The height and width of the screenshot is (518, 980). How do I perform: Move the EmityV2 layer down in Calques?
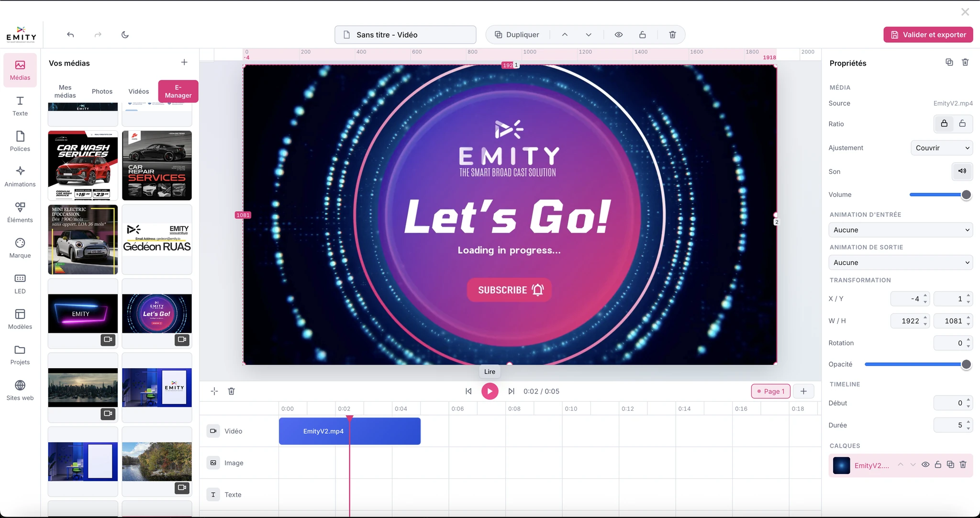pyautogui.click(x=913, y=464)
